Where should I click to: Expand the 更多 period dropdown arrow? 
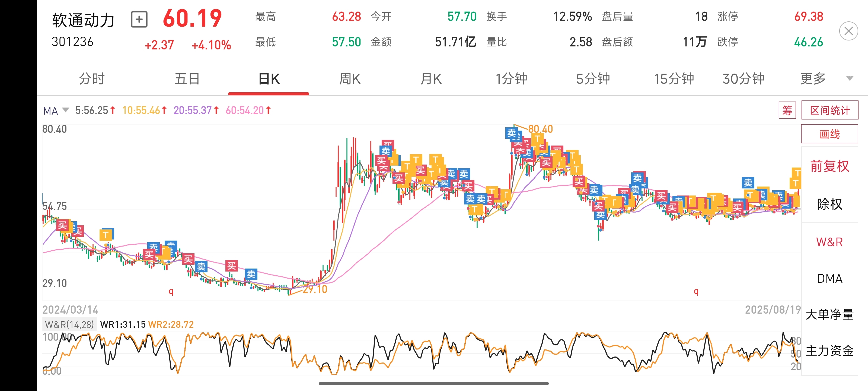[850, 78]
